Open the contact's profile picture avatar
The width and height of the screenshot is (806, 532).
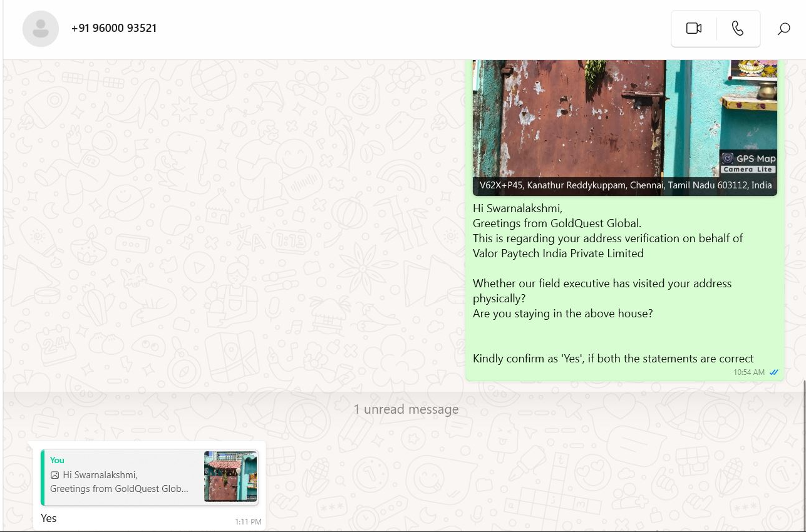41,29
